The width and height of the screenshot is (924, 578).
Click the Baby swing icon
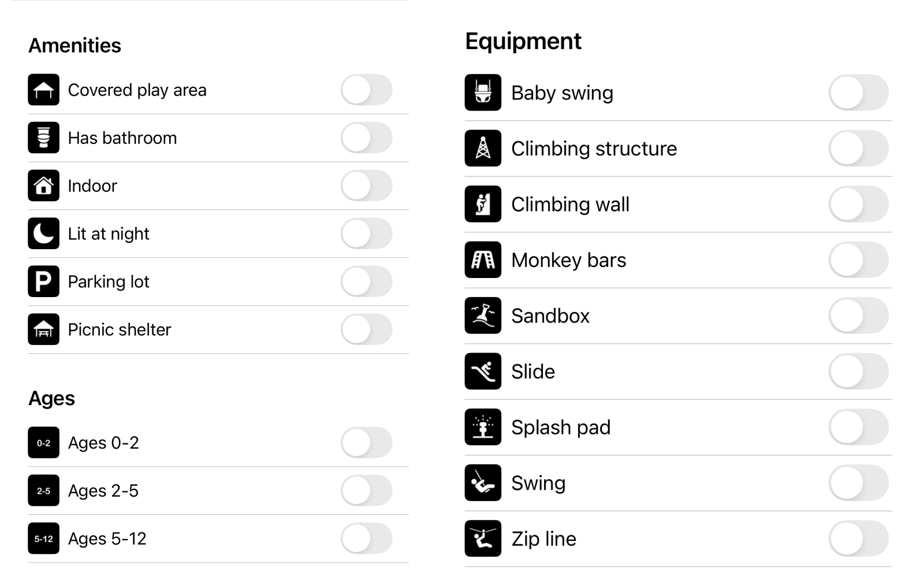tap(483, 92)
